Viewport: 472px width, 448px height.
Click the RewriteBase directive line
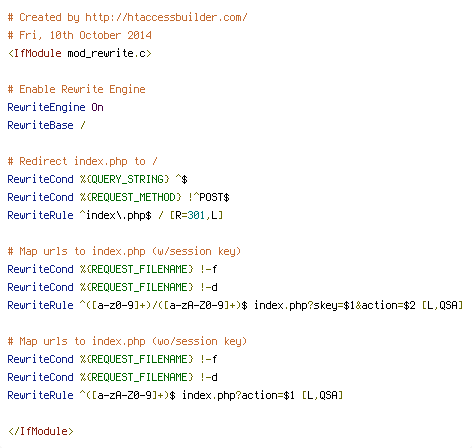tap(46, 125)
